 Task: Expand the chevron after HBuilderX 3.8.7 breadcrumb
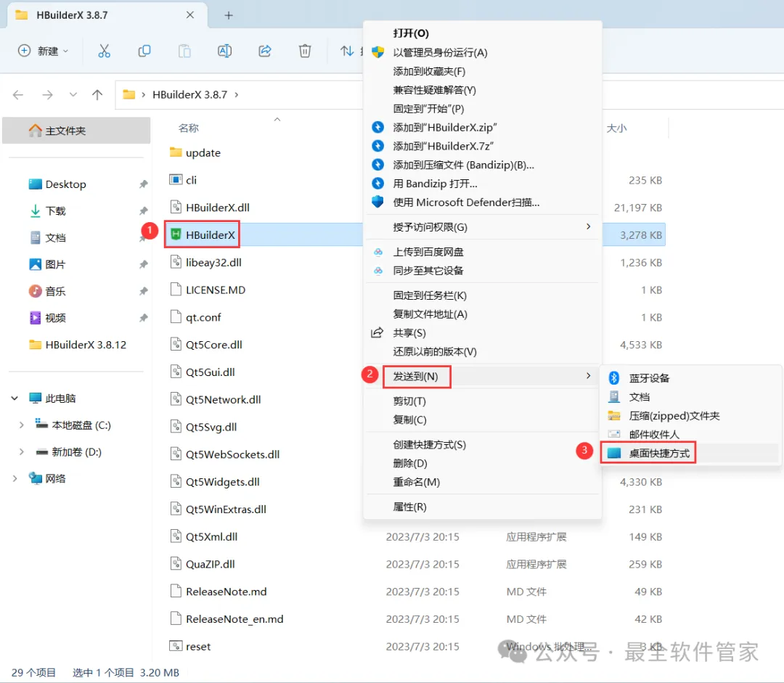click(x=237, y=94)
